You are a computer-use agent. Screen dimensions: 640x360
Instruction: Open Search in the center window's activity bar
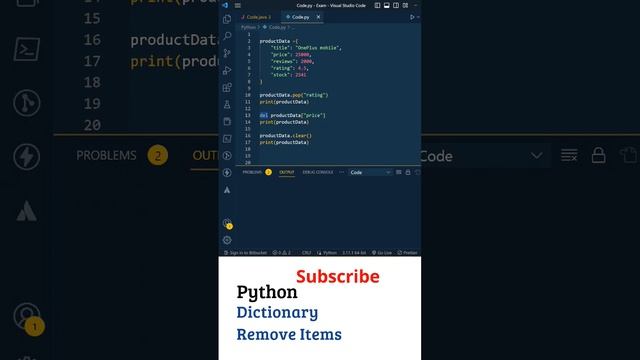[227, 36]
